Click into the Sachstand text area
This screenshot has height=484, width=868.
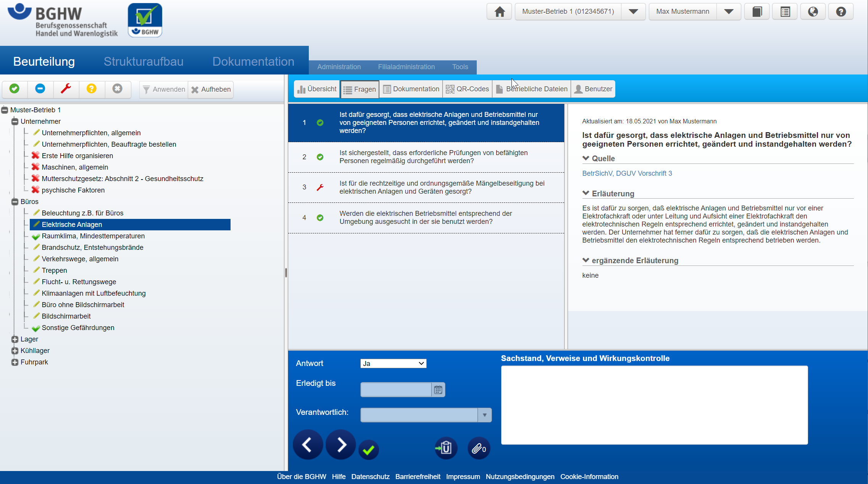click(x=654, y=405)
